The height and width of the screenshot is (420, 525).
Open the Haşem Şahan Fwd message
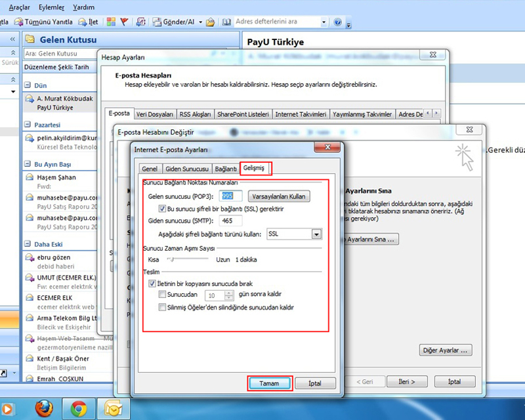(x=60, y=181)
